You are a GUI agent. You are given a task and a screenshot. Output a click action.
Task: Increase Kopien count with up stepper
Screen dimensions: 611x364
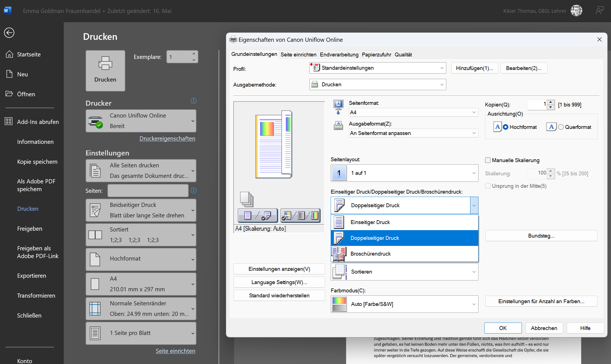tap(551, 102)
